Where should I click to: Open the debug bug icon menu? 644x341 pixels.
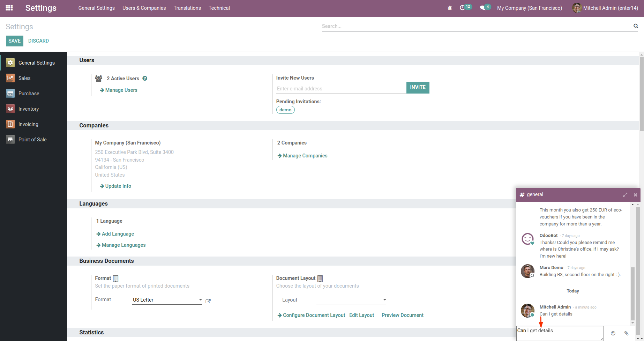[450, 8]
